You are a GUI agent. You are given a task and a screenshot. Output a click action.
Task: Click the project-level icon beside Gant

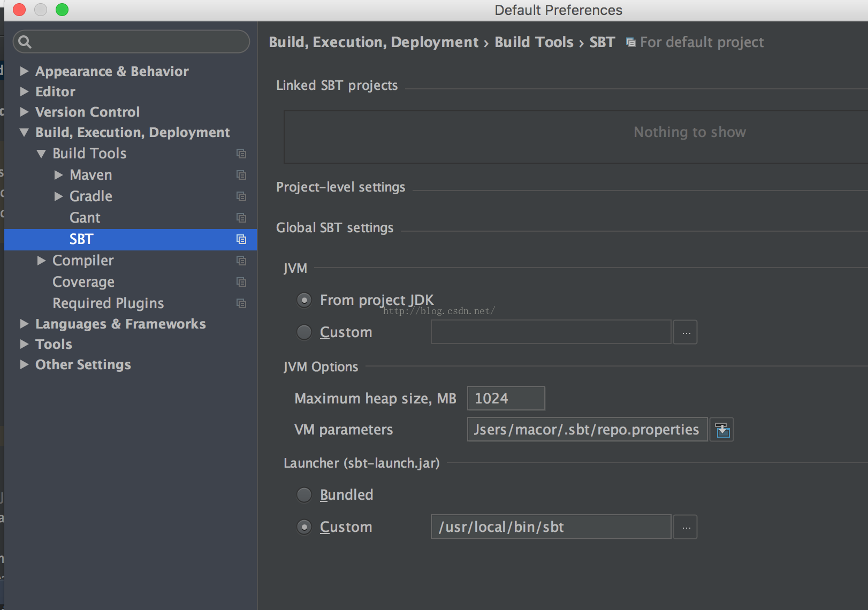(241, 218)
